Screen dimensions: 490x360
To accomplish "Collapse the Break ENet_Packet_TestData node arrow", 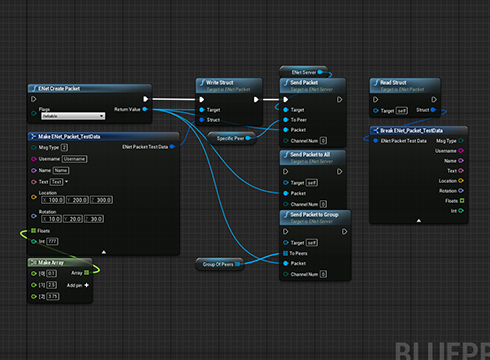I will [x=419, y=220].
